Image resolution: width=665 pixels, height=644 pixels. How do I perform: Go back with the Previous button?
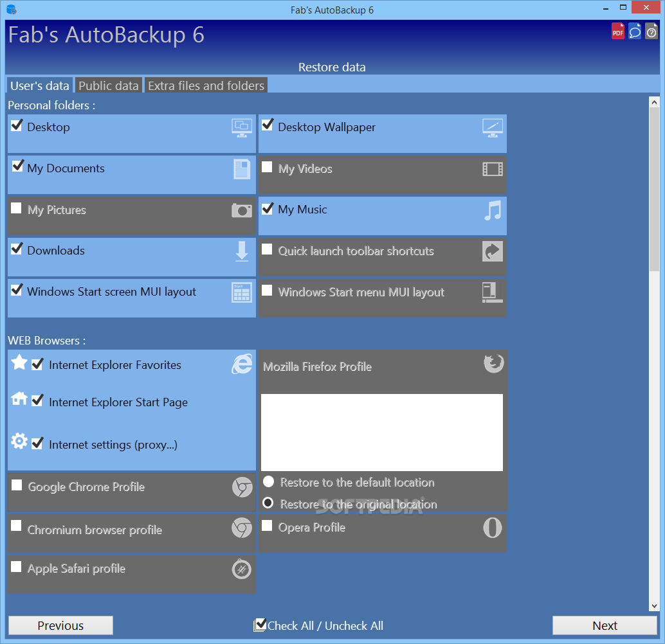click(60, 625)
